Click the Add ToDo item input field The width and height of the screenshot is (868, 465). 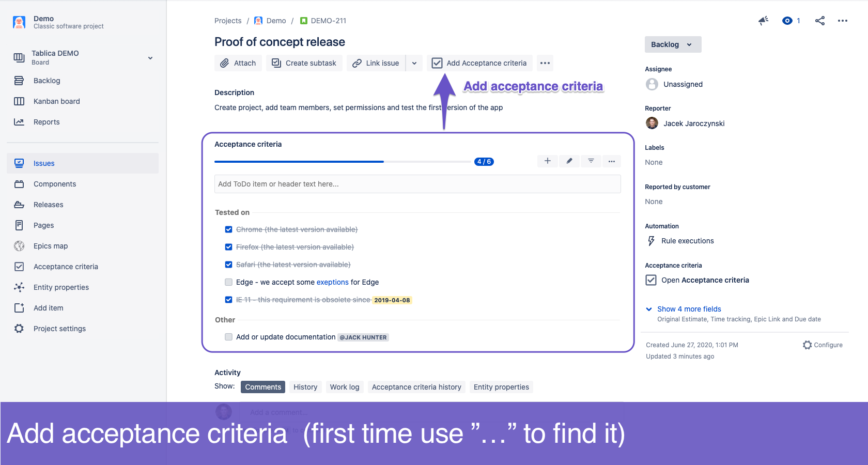click(417, 184)
